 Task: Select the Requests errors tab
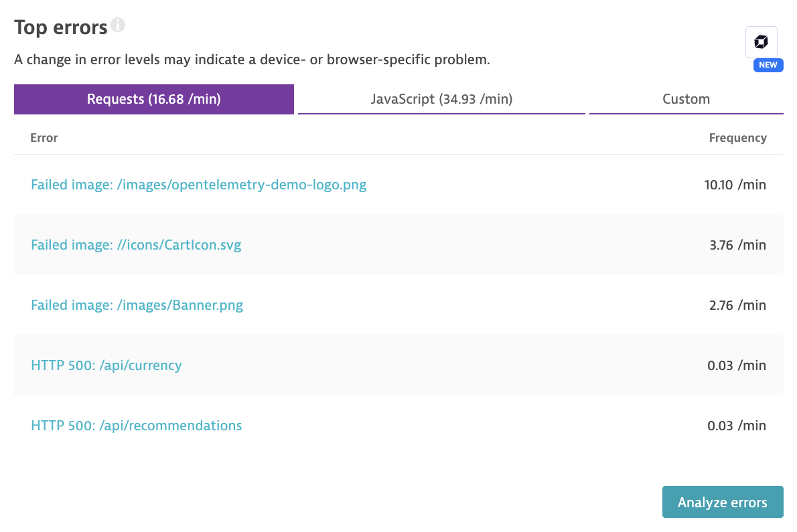[153, 99]
